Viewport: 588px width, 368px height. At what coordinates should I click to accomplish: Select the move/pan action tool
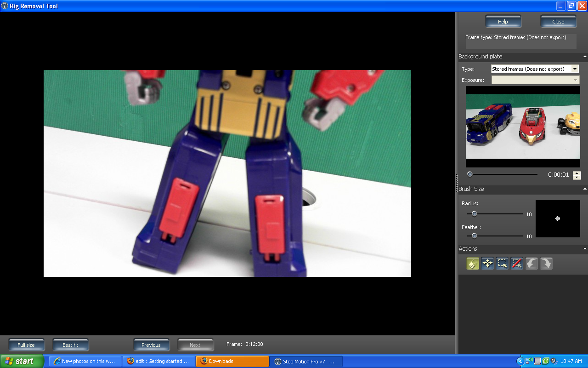point(487,264)
